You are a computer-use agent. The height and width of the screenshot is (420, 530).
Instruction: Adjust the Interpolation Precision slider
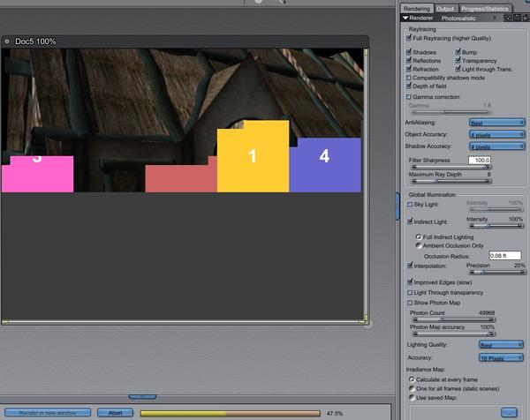[497, 272]
